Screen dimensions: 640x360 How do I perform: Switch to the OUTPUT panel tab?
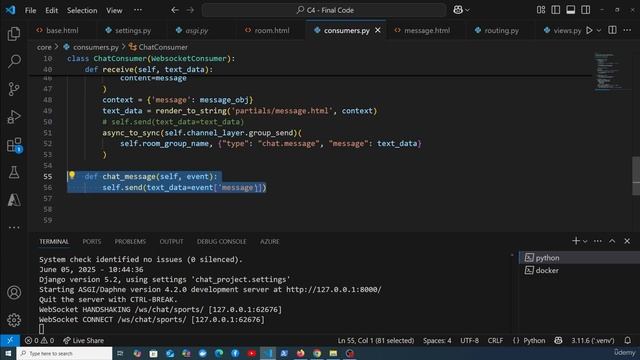tap(171, 242)
